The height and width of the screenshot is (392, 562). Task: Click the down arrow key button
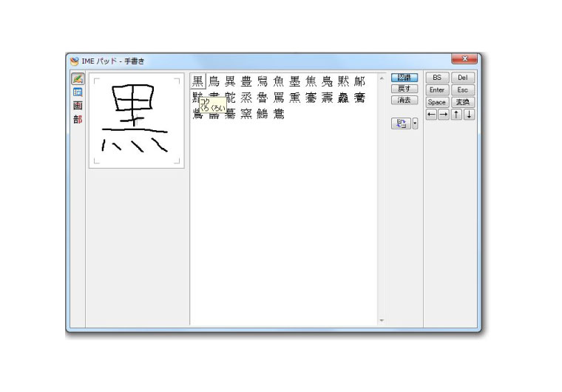coord(469,115)
